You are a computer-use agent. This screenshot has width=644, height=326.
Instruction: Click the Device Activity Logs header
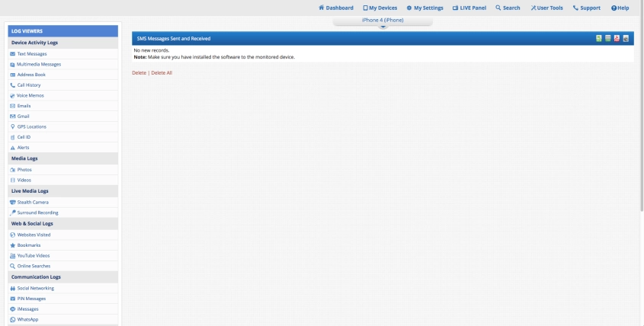[62, 43]
